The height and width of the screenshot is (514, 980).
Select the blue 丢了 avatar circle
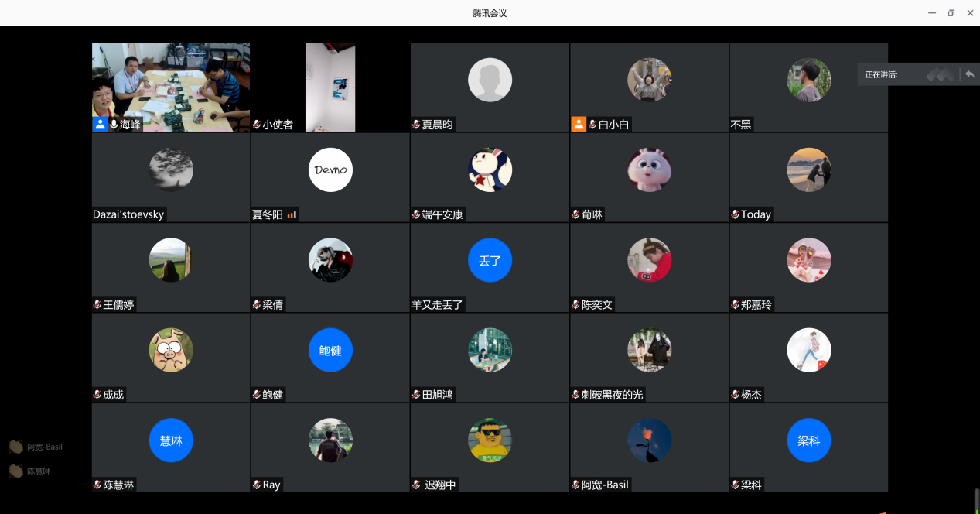(490, 260)
